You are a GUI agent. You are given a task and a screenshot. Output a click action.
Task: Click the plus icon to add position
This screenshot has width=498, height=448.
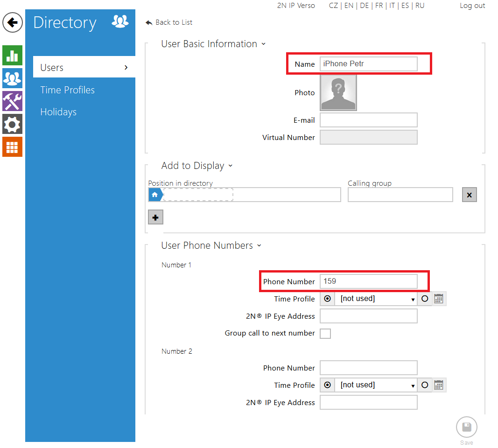click(x=155, y=217)
